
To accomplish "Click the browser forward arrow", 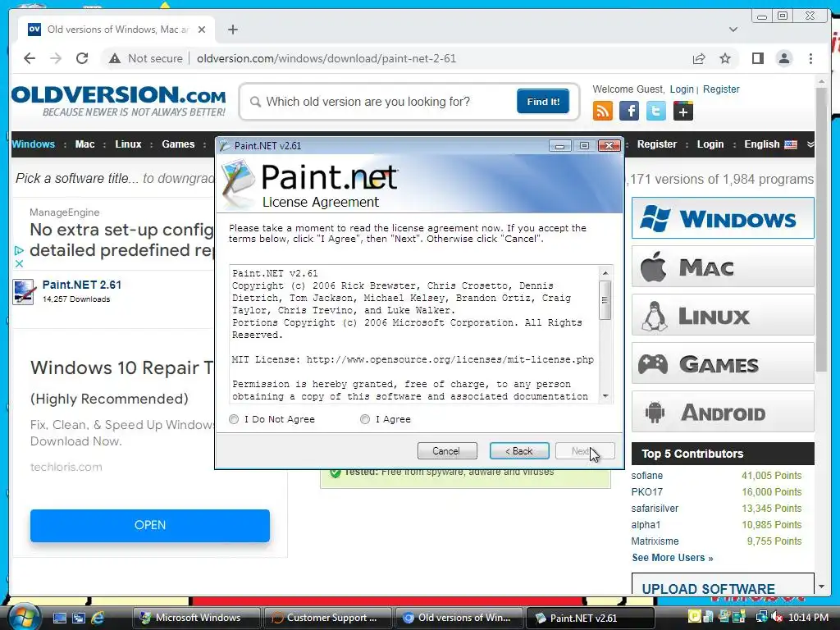I will (56, 58).
